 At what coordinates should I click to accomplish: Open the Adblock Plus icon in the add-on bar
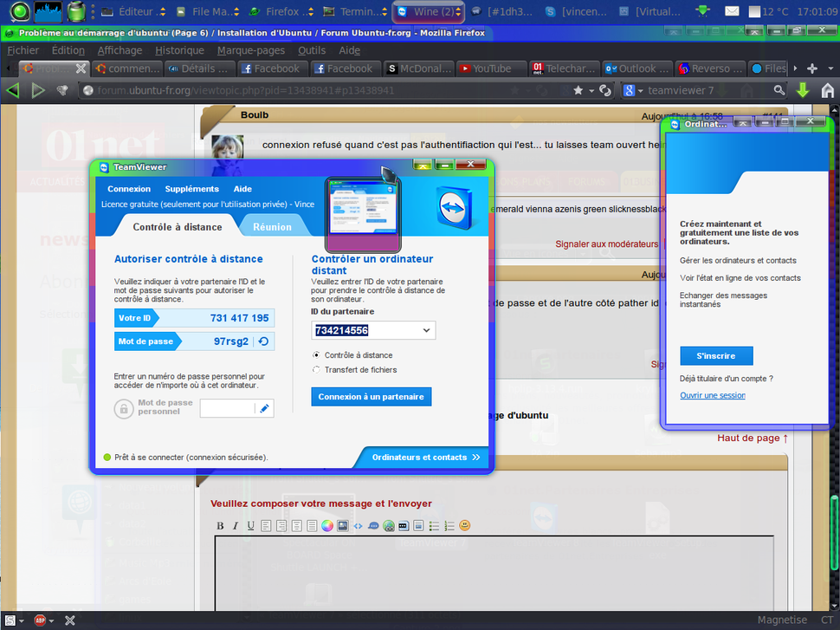[x=40, y=620]
